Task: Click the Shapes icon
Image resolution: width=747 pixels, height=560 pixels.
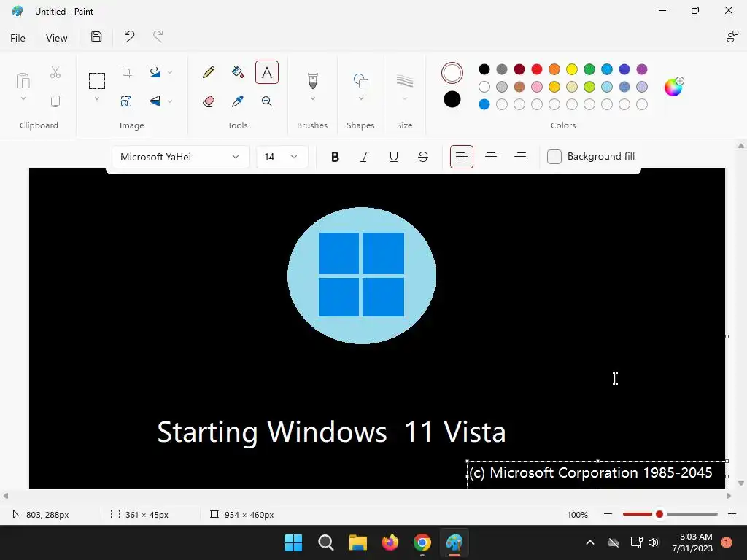Action: (x=360, y=81)
